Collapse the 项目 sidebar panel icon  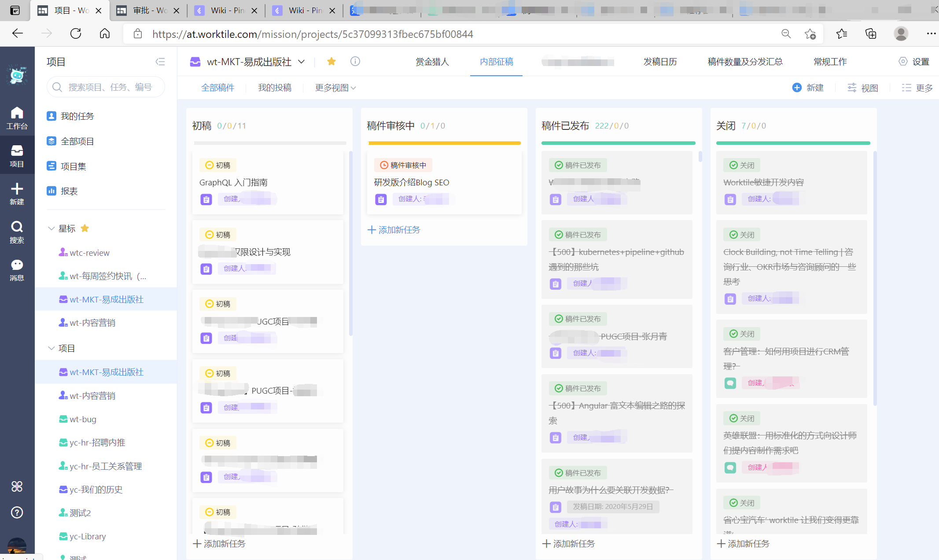pos(160,62)
